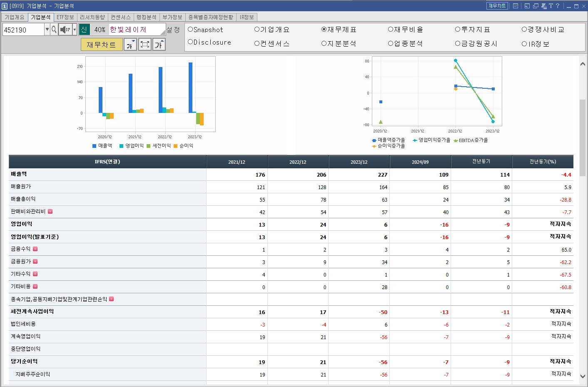Open the dropdown arrow beside speaker icon

pos(75,30)
